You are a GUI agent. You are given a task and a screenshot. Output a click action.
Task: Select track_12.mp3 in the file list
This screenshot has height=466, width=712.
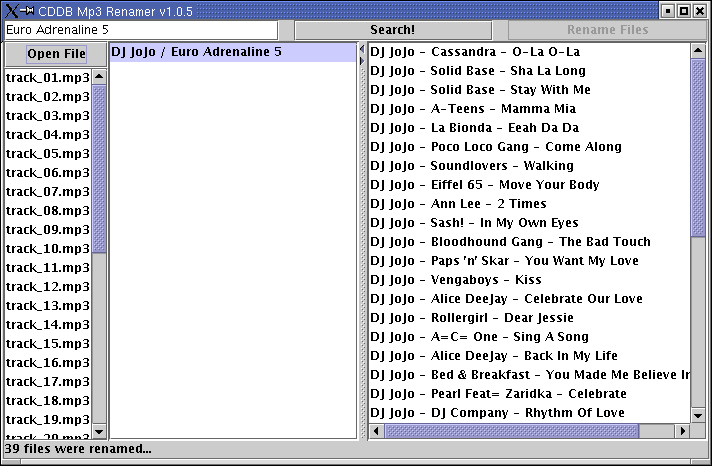point(48,287)
